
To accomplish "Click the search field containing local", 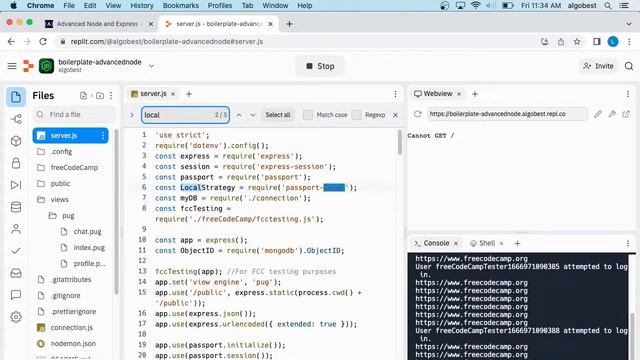I will (x=185, y=115).
